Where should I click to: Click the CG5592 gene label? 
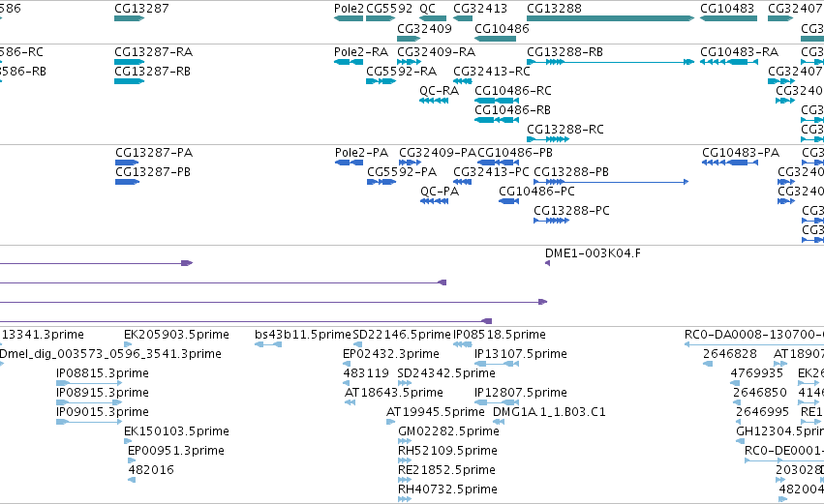(389, 9)
